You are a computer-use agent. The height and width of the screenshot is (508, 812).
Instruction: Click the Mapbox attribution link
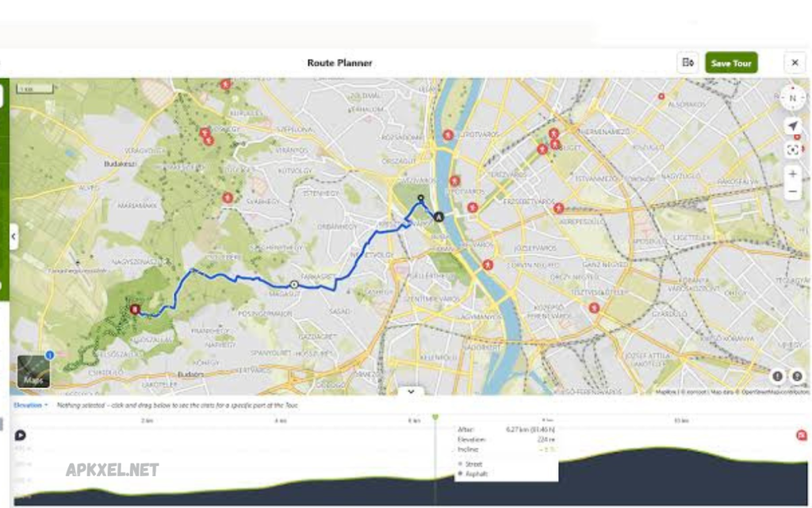pos(665,392)
